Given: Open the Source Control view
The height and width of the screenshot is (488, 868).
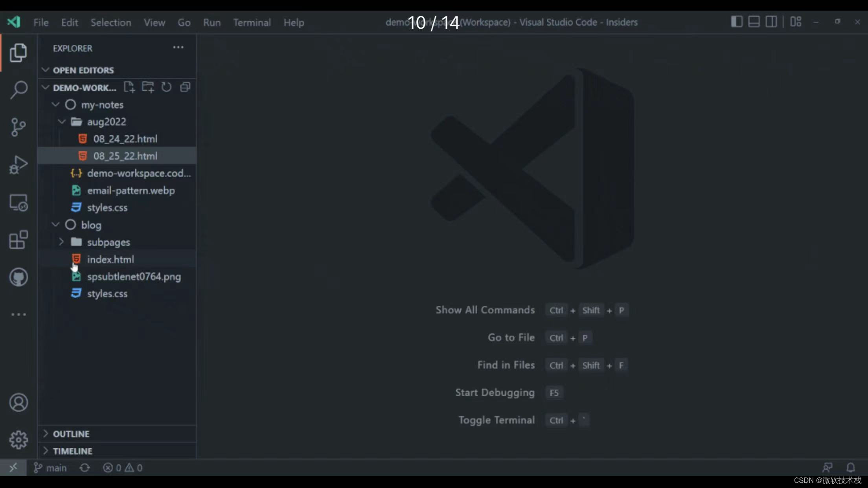Looking at the screenshot, I should click(x=18, y=127).
